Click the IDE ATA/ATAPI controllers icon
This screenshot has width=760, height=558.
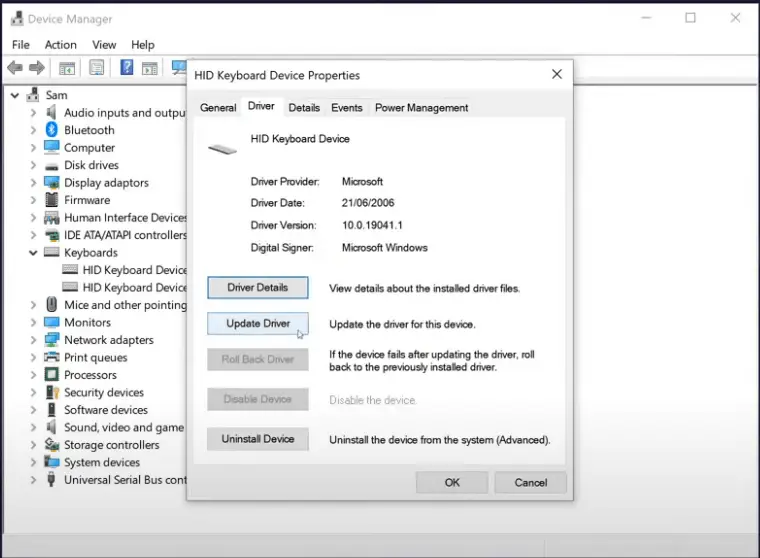[52, 235]
